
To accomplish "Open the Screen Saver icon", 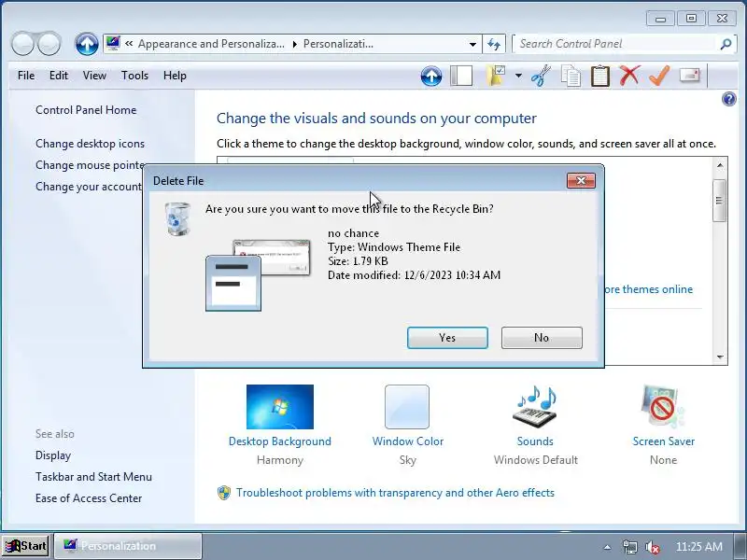I will tap(663, 407).
